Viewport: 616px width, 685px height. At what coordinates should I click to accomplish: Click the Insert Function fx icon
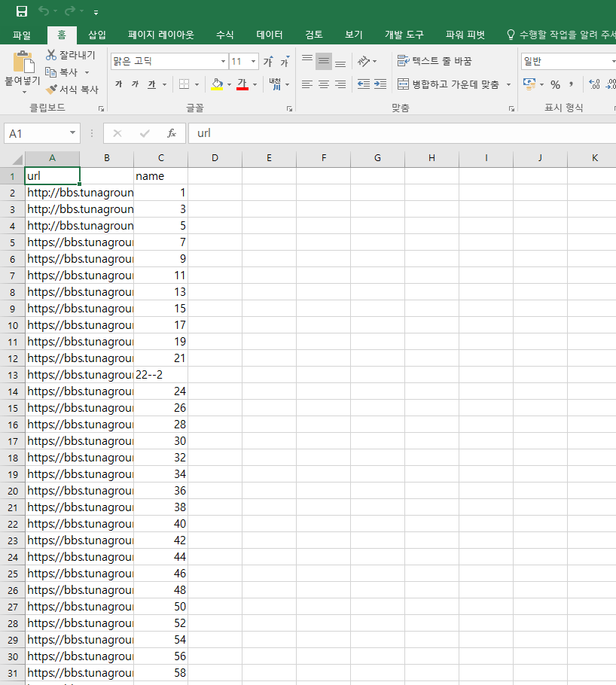pos(172,133)
